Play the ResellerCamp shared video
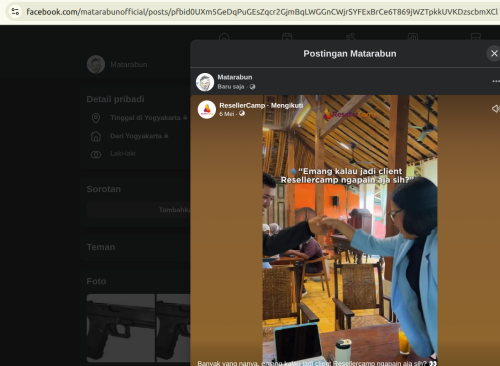Screen dimensions: 500x366 point(350,230)
